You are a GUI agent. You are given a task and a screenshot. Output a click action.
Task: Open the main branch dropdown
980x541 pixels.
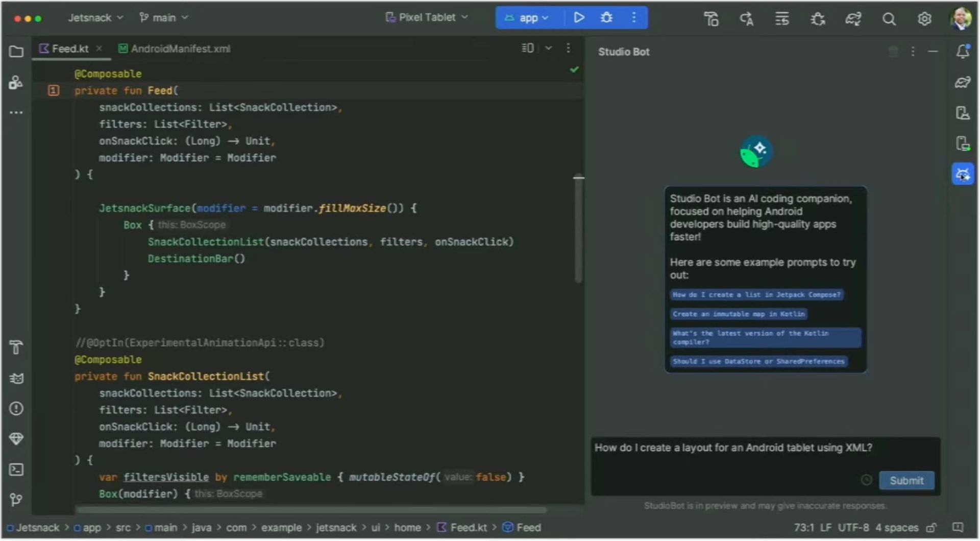164,18
